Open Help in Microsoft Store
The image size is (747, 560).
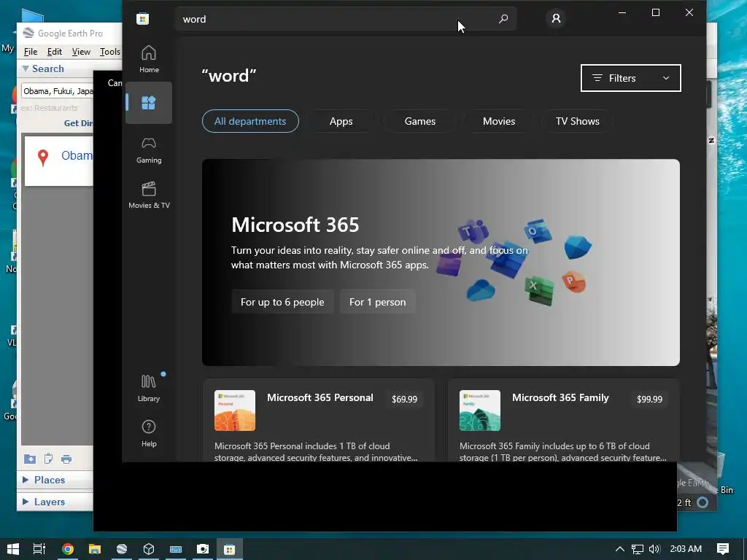click(x=149, y=433)
